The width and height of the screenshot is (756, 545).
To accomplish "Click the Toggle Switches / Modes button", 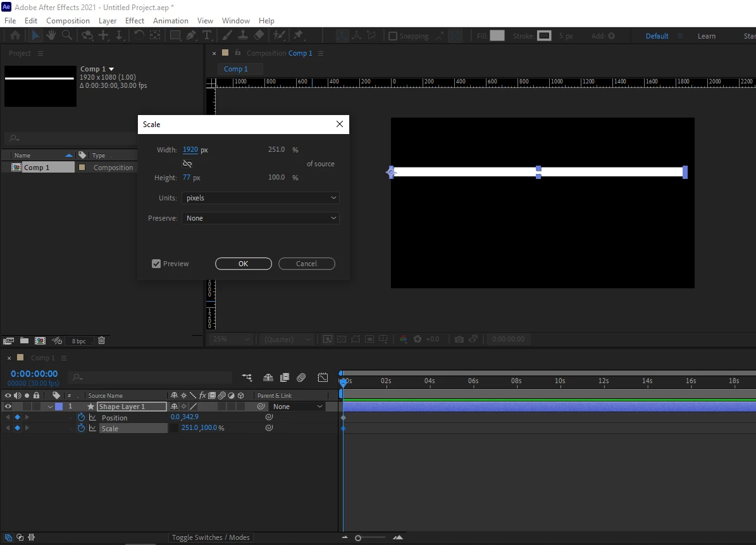I will click(211, 537).
